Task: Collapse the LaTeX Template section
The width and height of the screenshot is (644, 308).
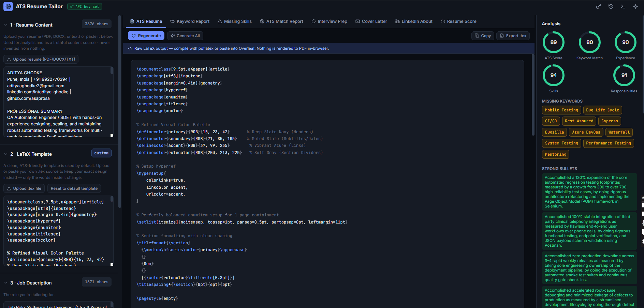Action: coord(6,154)
